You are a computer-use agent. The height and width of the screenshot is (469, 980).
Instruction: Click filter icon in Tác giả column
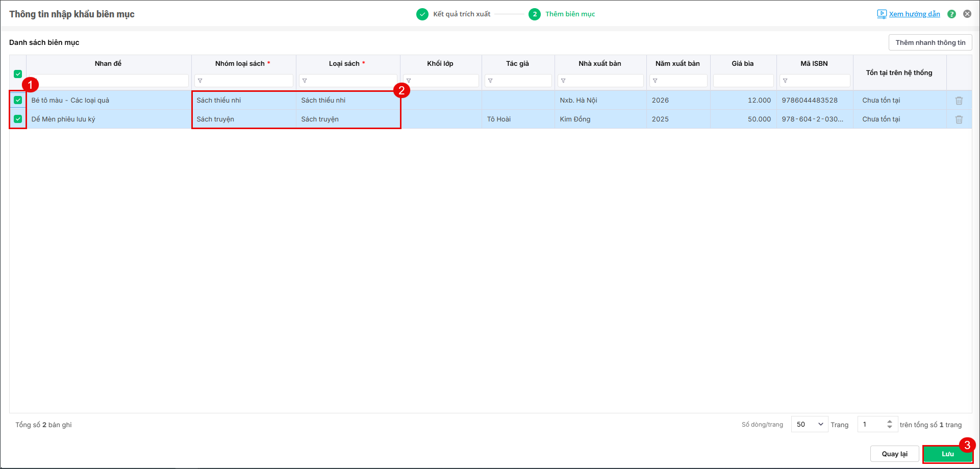tap(490, 81)
